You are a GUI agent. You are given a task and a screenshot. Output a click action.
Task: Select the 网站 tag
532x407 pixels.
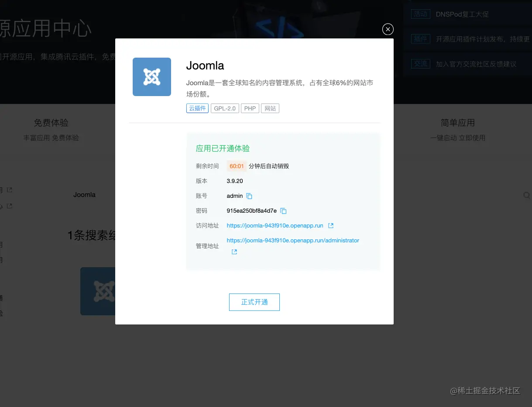(270, 108)
